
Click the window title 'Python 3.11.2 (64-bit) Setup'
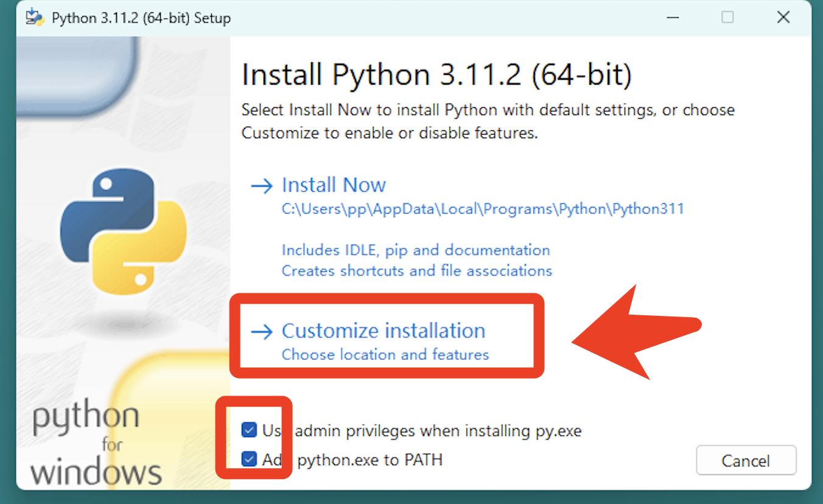[x=141, y=18]
